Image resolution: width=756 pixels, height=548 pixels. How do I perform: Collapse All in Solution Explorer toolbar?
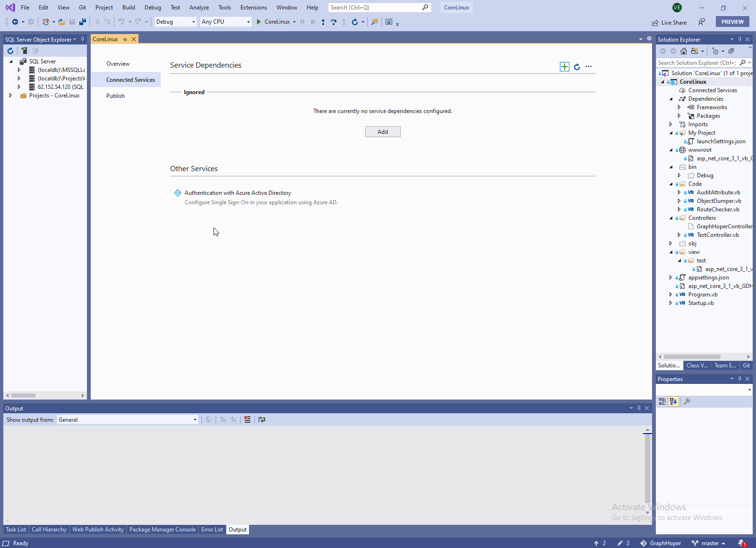(x=731, y=51)
